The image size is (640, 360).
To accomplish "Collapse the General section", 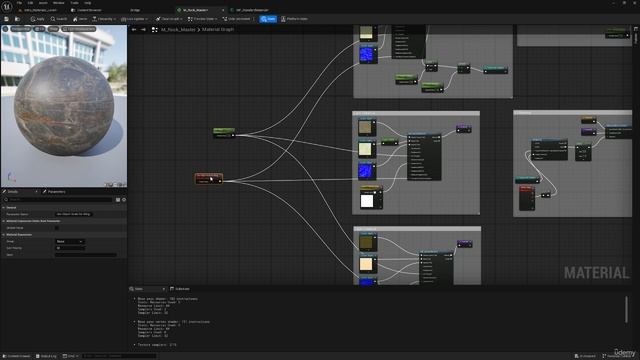I will 4,207.
